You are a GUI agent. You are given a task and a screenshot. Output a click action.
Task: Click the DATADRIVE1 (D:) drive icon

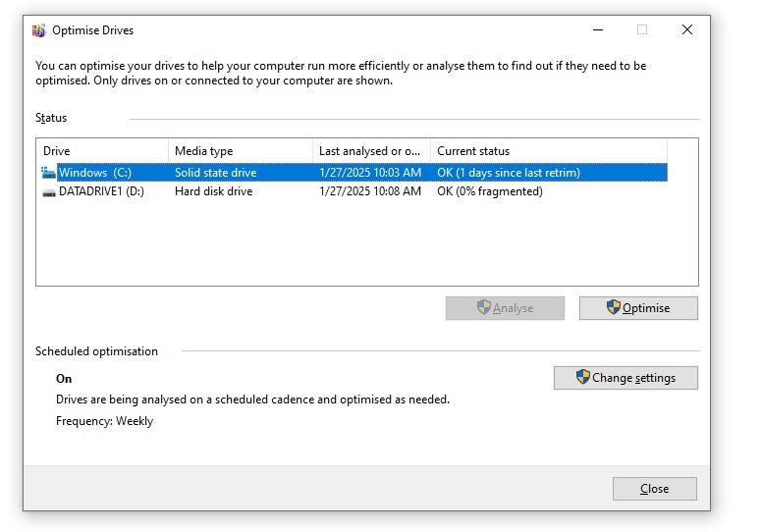click(49, 192)
